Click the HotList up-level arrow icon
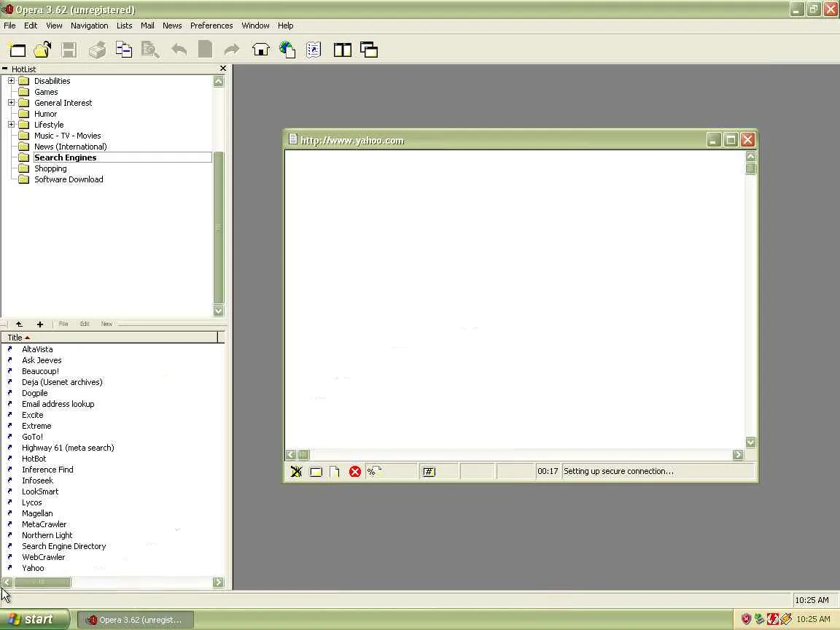 [19, 324]
